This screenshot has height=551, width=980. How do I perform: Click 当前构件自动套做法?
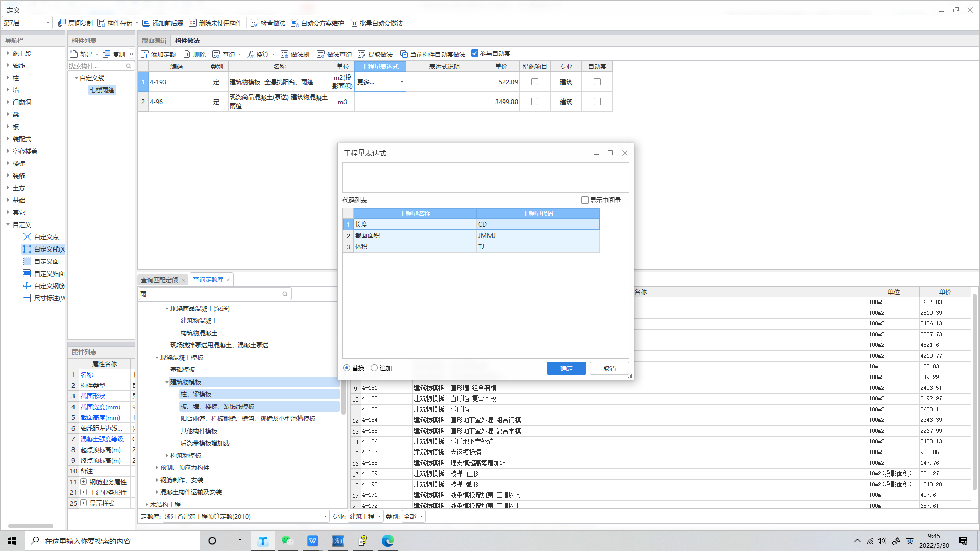tap(433, 54)
